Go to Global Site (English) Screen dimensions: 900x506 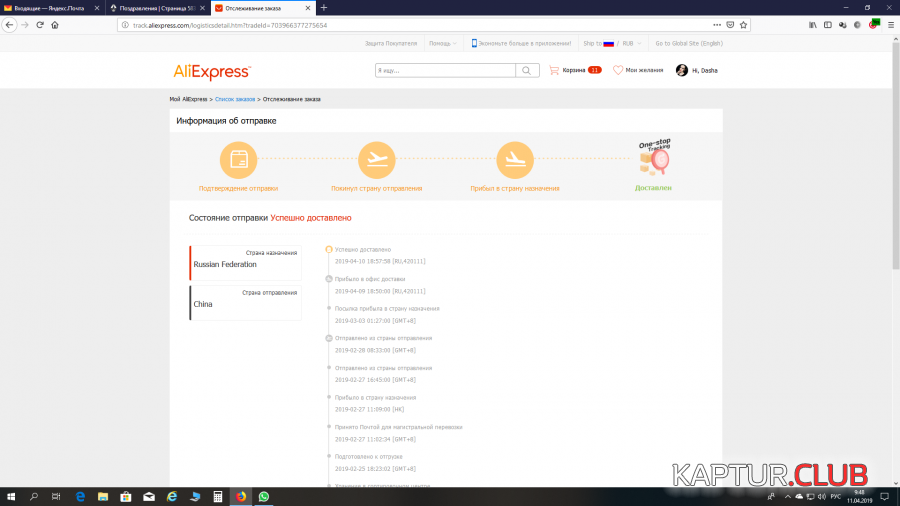[689, 43]
